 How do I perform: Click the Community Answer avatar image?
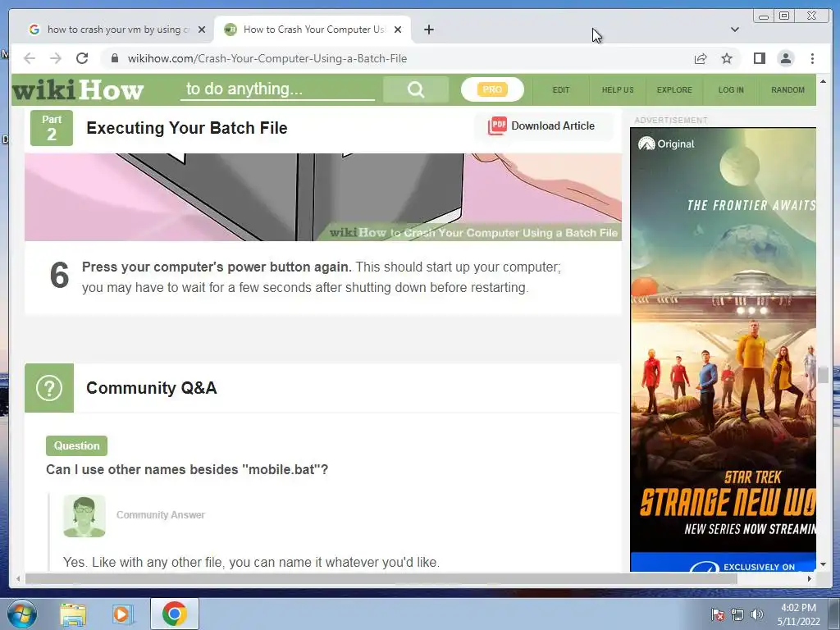pyautogui.click(x=84, y=516)
